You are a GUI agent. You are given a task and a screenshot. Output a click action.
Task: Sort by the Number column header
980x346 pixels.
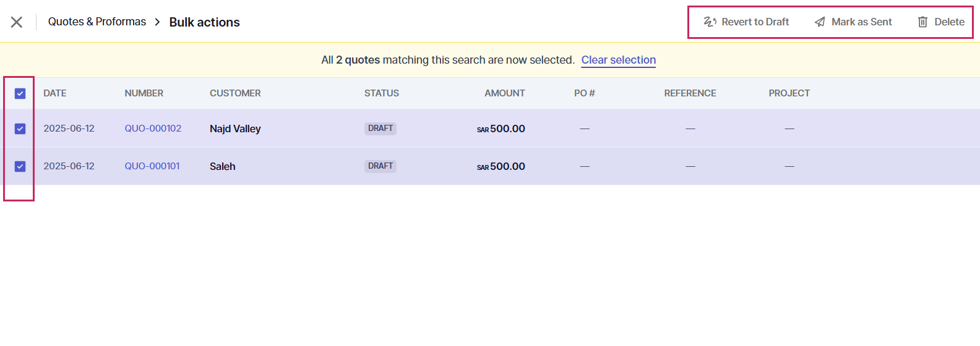point(144,93)
